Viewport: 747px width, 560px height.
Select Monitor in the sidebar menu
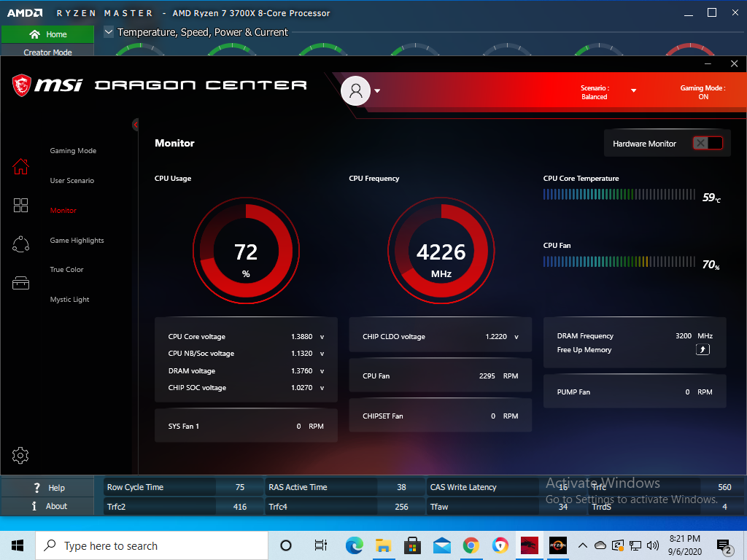coord(63,211)
